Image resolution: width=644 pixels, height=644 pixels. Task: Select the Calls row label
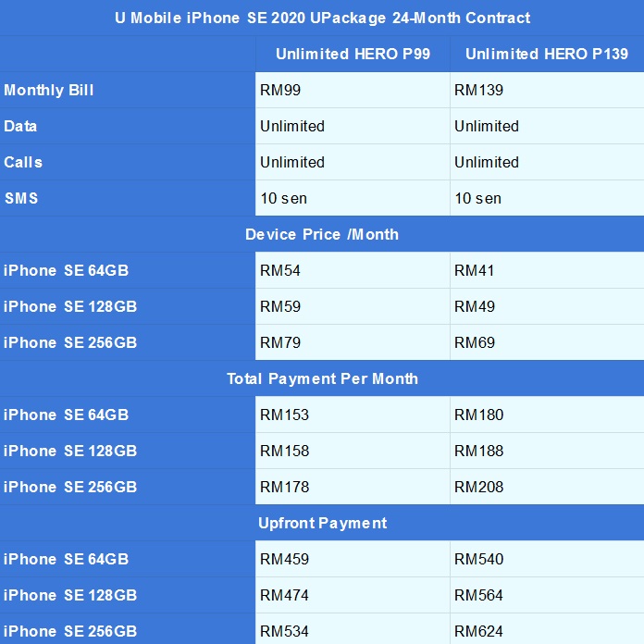coord(23,162)
